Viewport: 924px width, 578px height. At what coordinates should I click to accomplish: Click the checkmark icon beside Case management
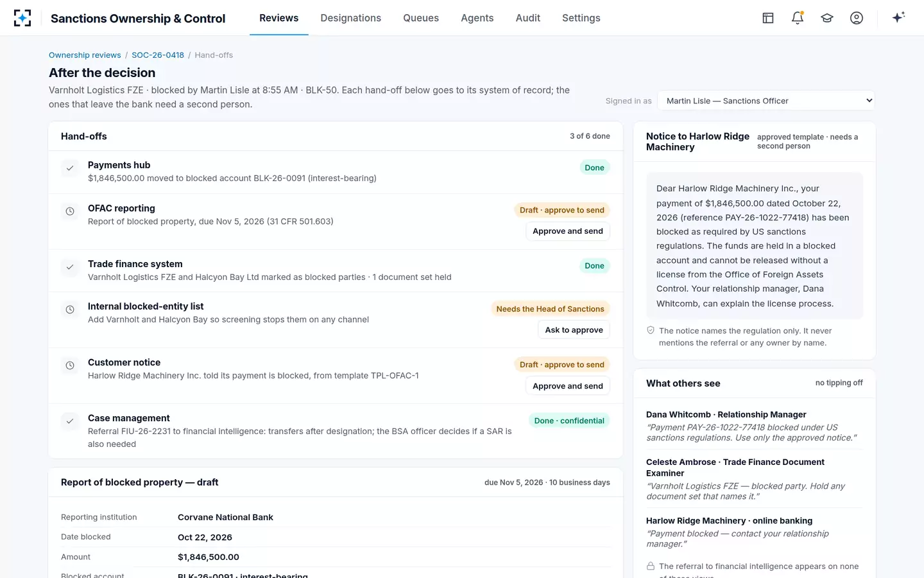(70, 421)
